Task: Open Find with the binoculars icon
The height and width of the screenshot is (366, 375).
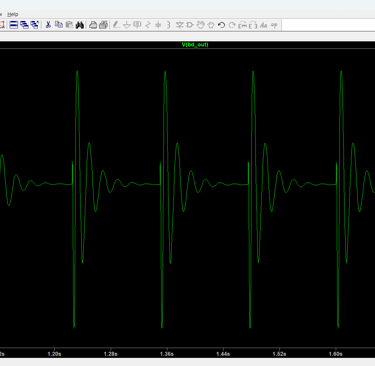Action: 80,25
